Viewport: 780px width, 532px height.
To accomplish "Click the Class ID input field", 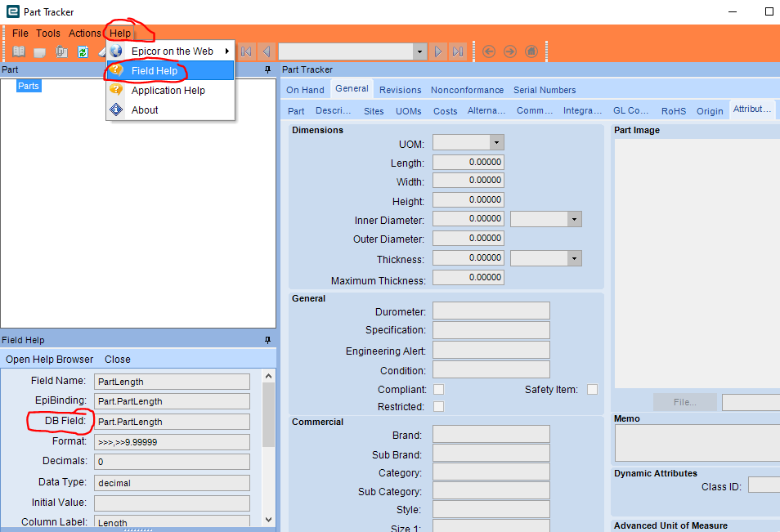I will tap(764, 485).
